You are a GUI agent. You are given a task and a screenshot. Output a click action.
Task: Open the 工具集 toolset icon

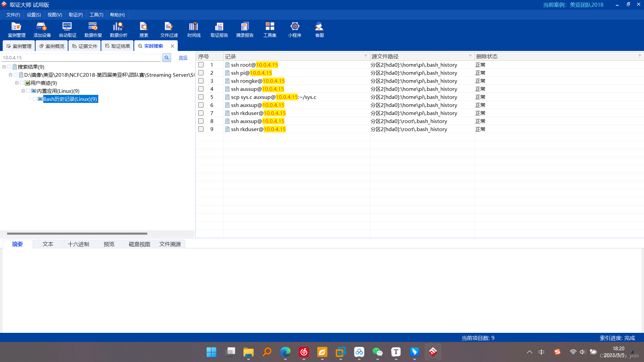[x=270, y=29]
